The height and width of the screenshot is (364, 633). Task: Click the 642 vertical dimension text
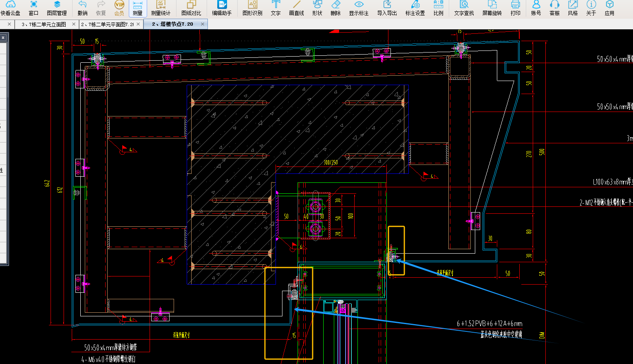click(x=47, y=183)
